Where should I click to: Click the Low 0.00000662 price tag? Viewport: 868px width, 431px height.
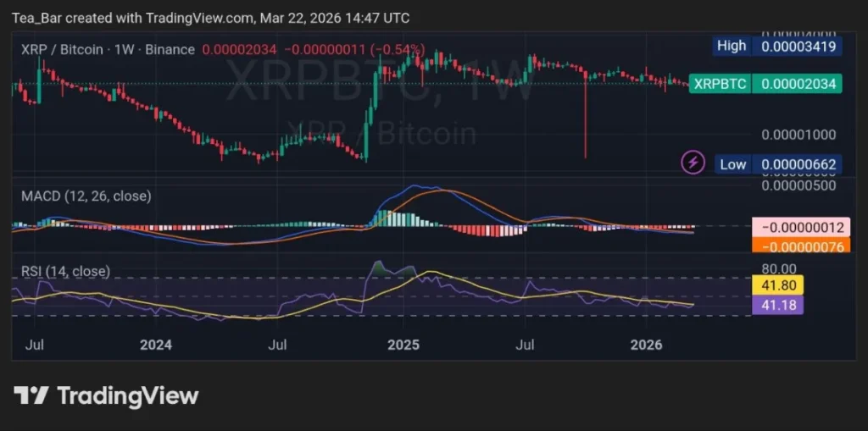778,164
